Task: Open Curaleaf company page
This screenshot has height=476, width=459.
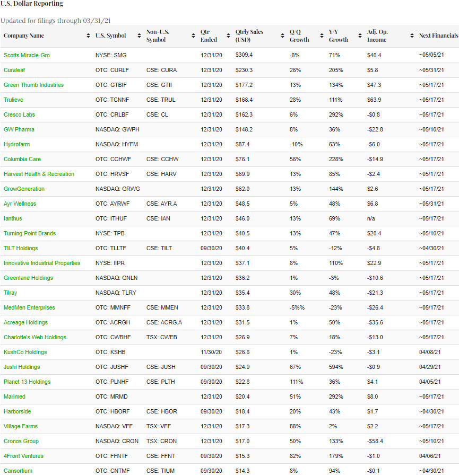Action: pos(14,70)
